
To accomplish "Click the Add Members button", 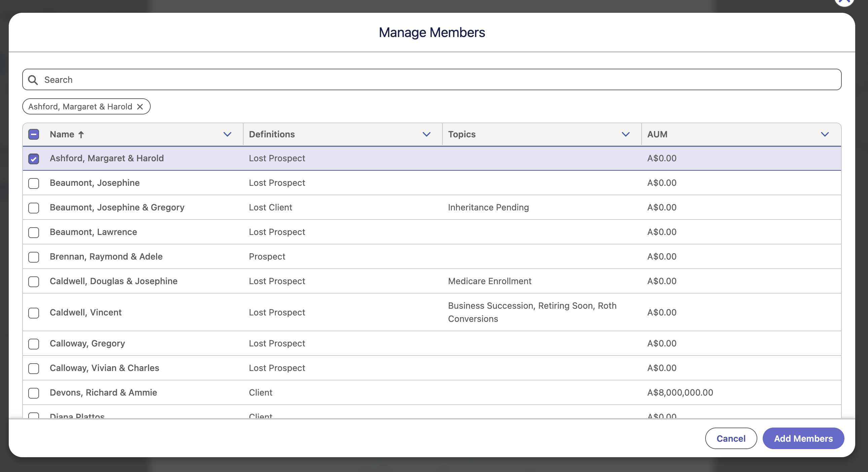I will (x=803, y=438).
